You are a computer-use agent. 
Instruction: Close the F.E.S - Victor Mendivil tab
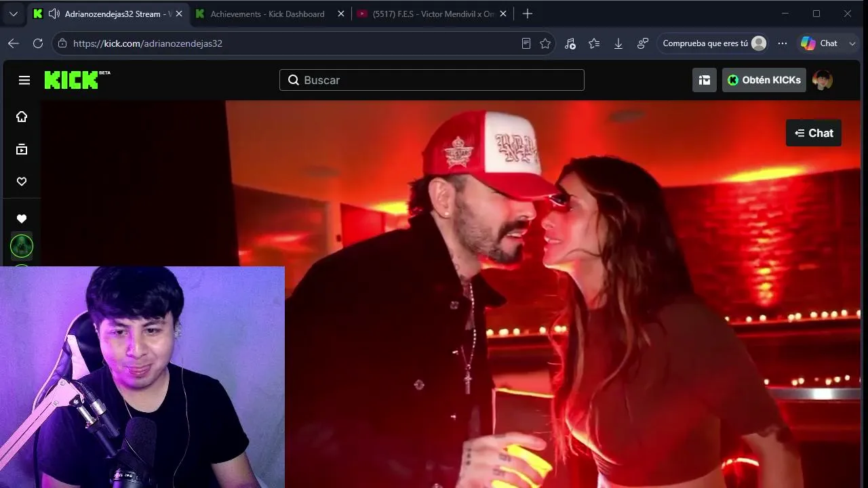click(504, 14)
